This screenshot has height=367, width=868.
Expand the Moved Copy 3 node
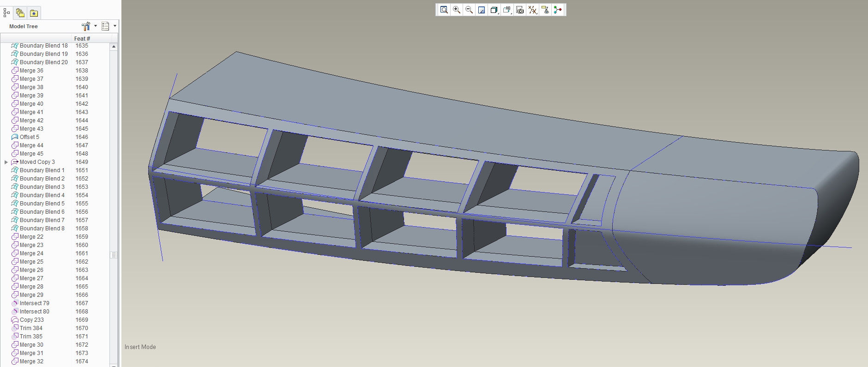click(6, 162)
